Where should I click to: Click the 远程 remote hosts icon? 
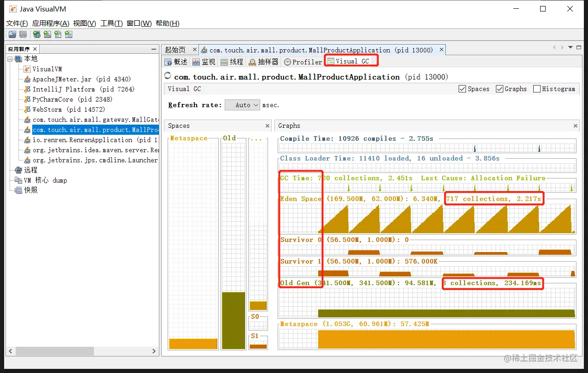click(x=18, y=170)
